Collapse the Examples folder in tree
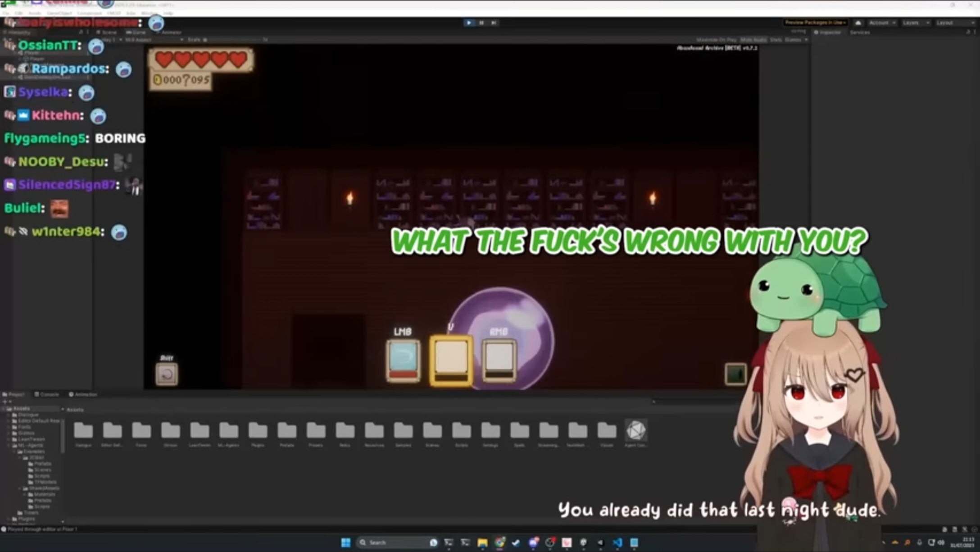 pos(14,452)
